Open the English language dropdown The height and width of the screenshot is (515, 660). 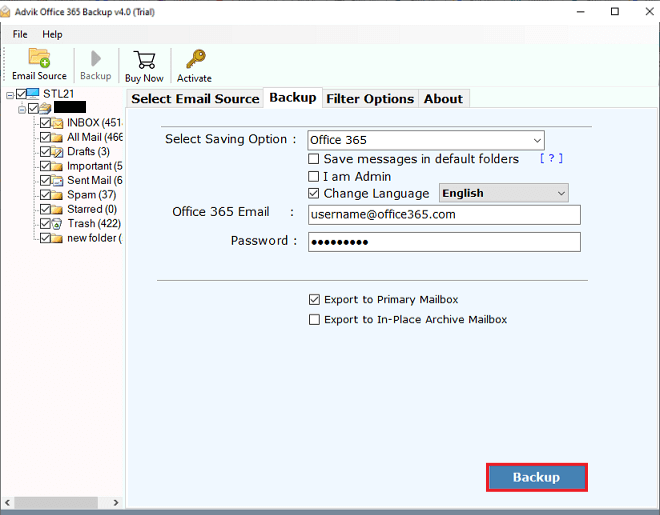[x=504, y=193]
